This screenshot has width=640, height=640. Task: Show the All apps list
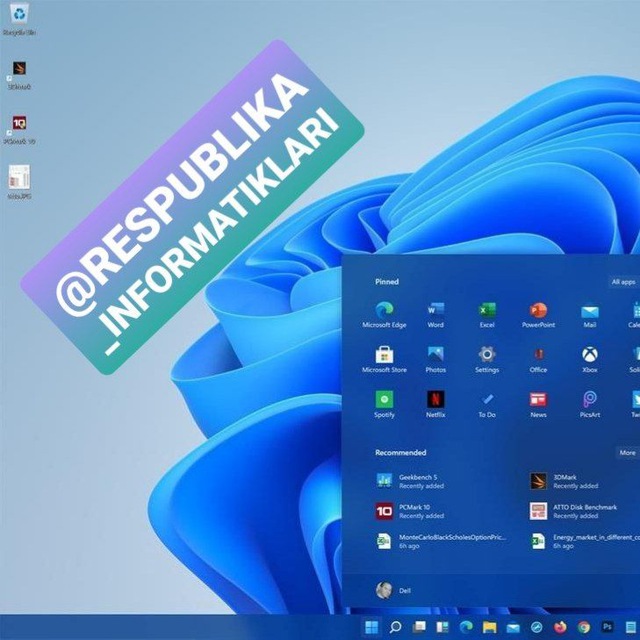click(623, 282)
